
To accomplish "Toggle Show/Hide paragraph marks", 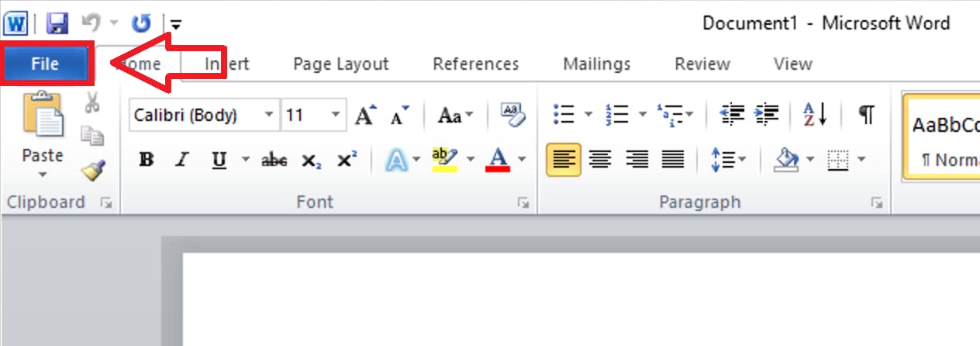I will click(866, 115).
